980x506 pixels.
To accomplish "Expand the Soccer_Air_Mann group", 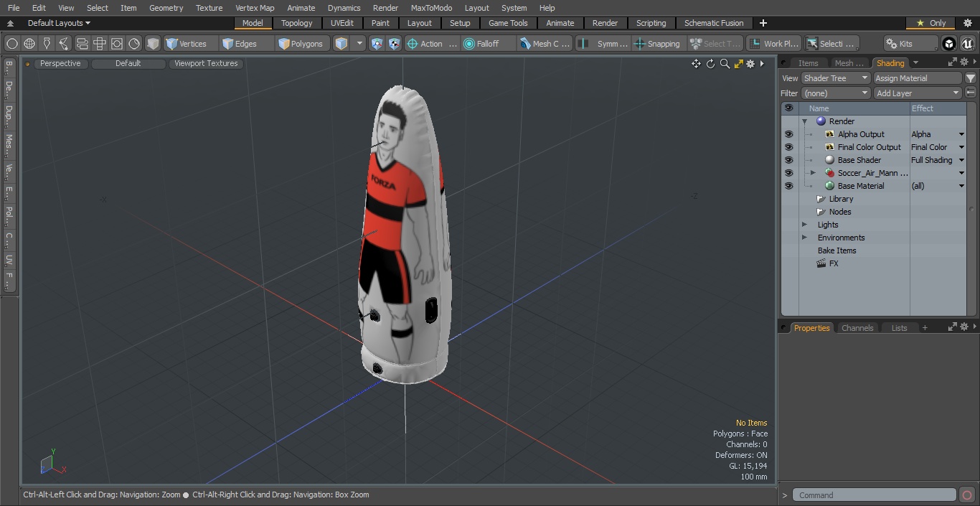I will point(813,173).
